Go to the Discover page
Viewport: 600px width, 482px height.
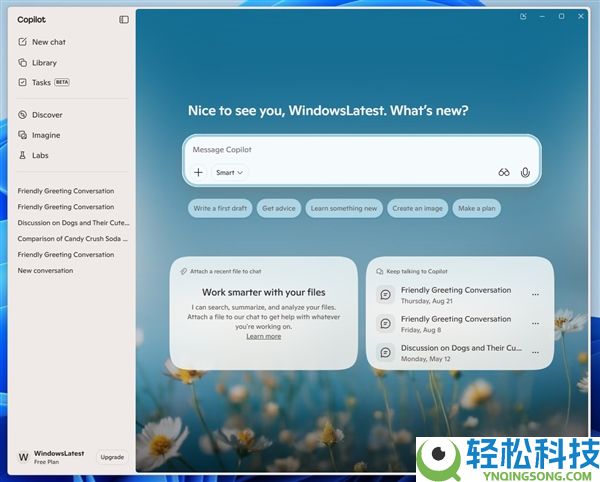click(40, 115)
